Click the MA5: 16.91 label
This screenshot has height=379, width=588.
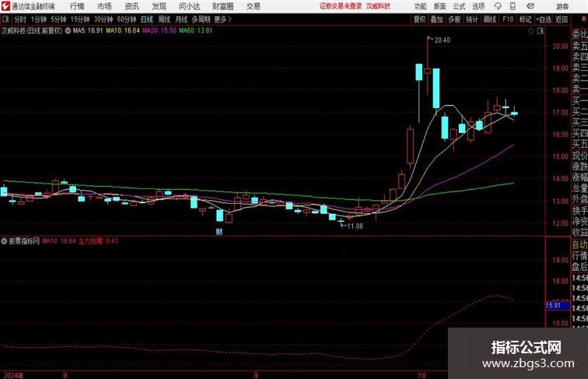pos(88,30)
